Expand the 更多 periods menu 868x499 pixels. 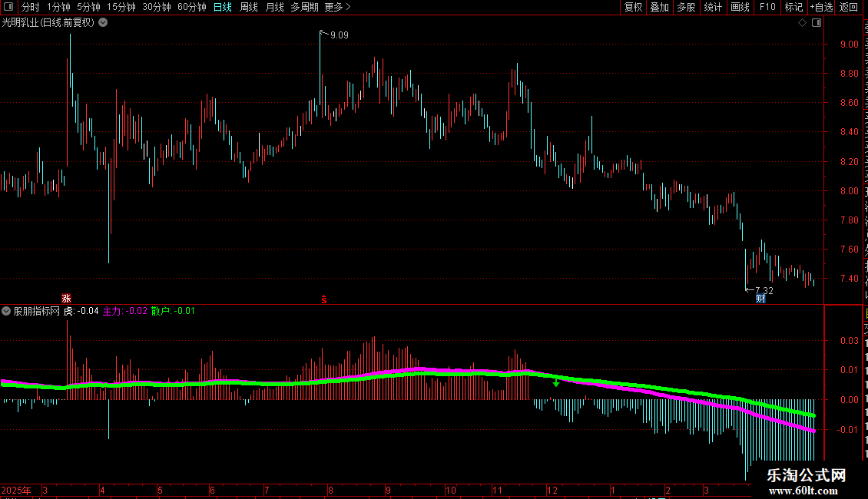(x=337, y=7)
